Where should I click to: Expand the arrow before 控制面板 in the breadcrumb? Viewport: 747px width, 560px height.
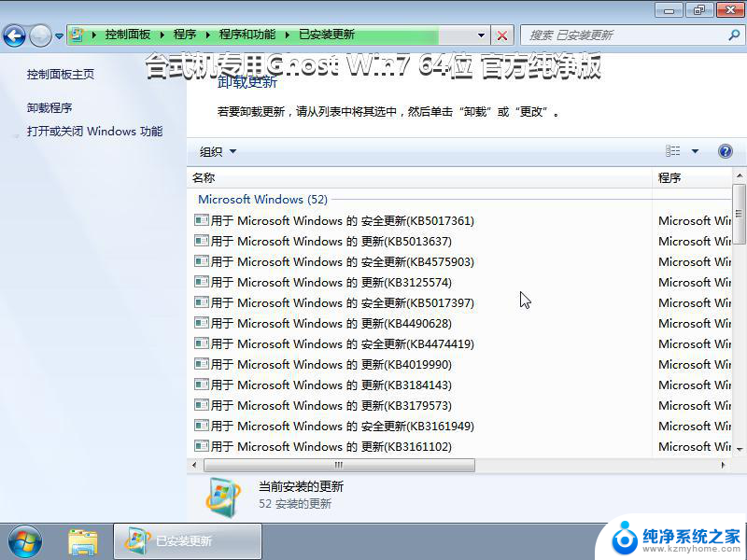point(94,35)
